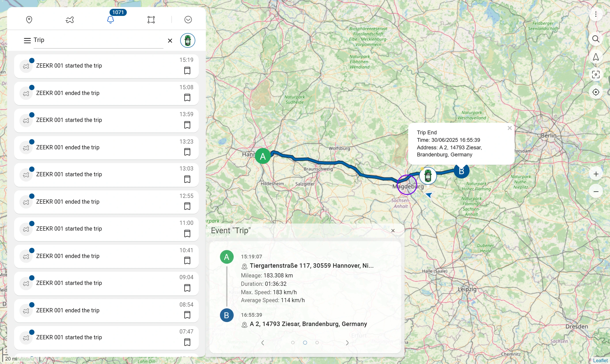The width and height of the screenshot is (610, 364).
Task: Expand the circled chevron-down menu
Action: pos(188,20)
